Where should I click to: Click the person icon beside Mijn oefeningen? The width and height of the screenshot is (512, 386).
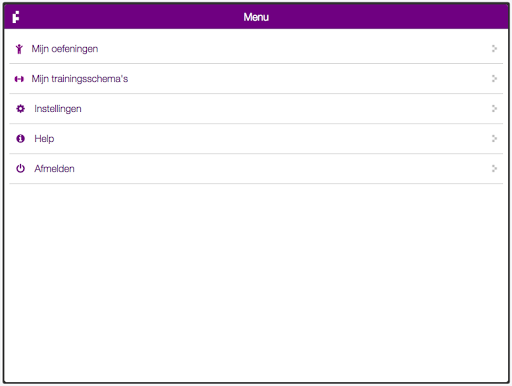(19, 49)
